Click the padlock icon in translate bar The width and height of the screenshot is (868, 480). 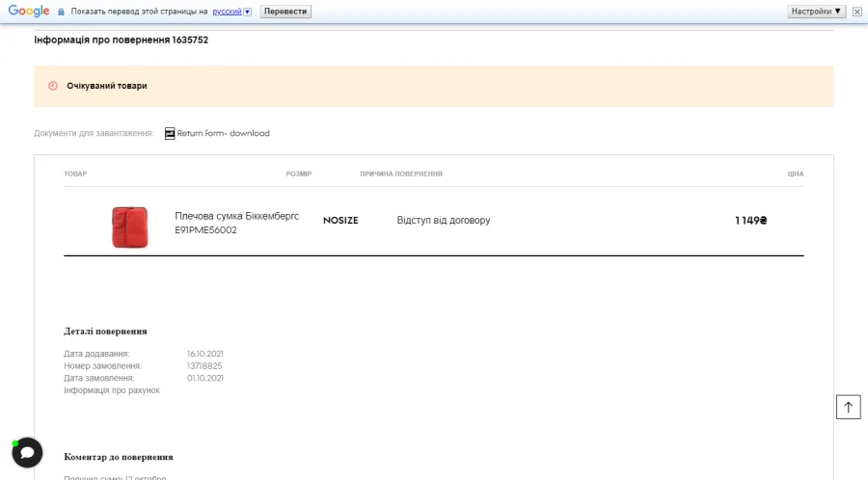61,12
